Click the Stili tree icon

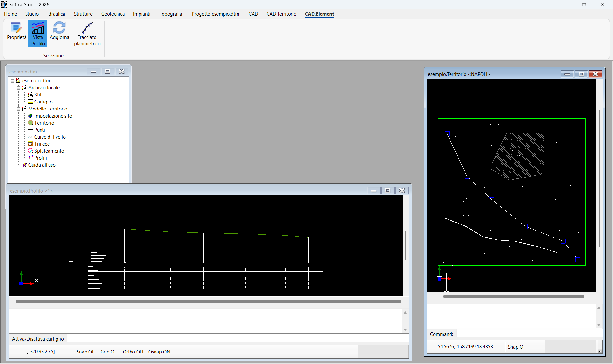coord(30,95)
